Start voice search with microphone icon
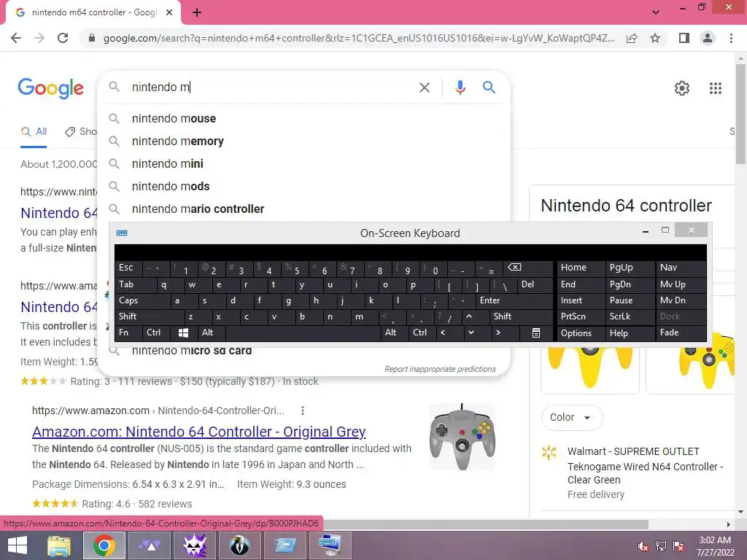747x560 pixels. coord(460,87)
